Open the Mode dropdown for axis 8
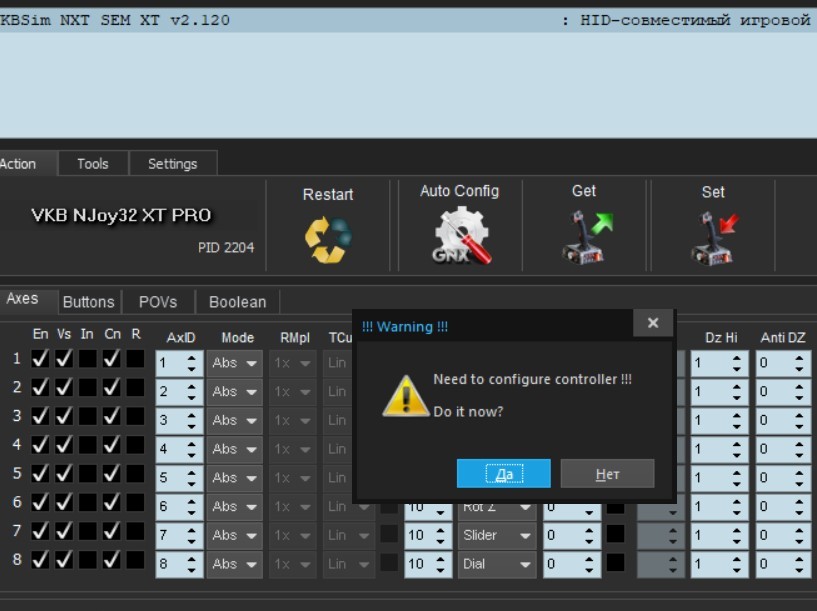This screenshot has width=817, height=611. coord(234,564)
